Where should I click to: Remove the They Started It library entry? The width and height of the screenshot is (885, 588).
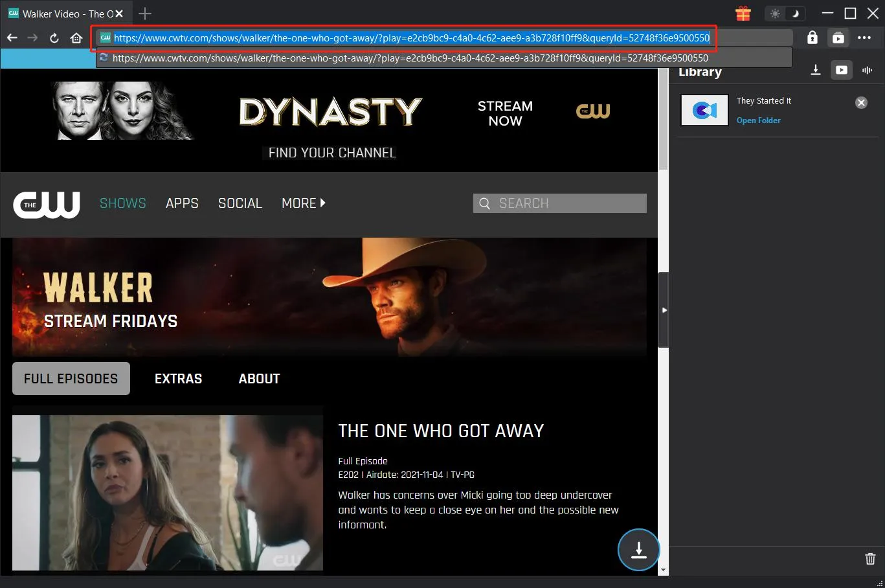(x=861, y=102)
